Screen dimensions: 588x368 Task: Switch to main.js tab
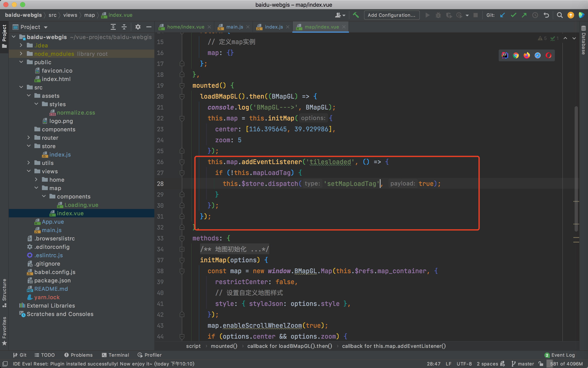pos(234,27)
